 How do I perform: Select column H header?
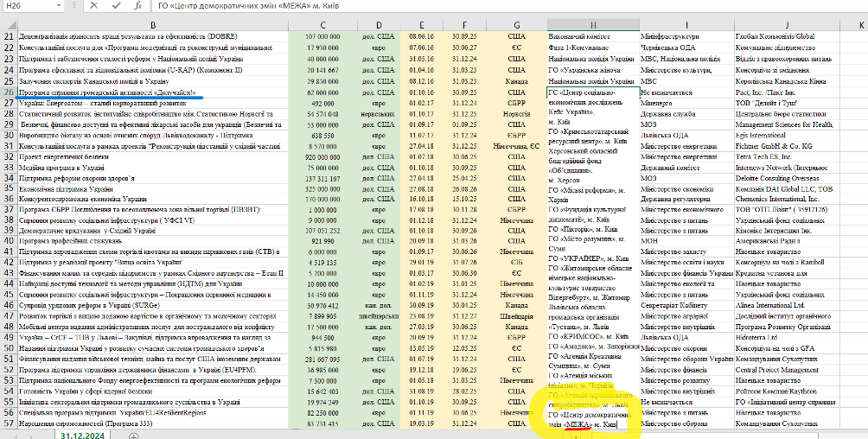pyautogui.click(x=593, y=25)
